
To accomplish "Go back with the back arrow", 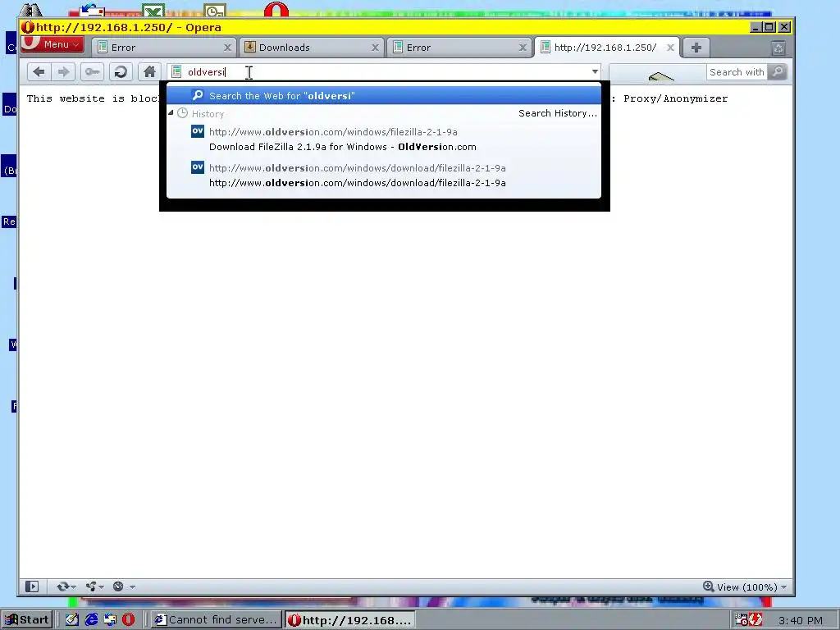I will point(39,72).
